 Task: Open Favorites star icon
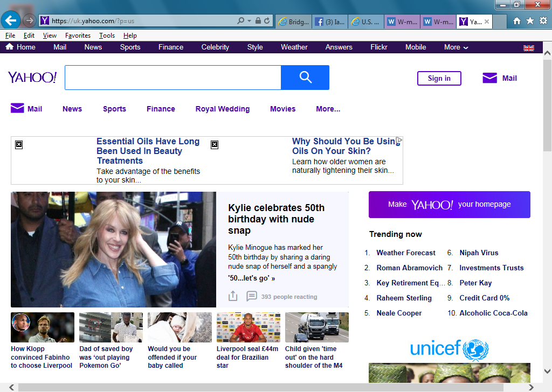pyautogui.click(x=530, y=21)
